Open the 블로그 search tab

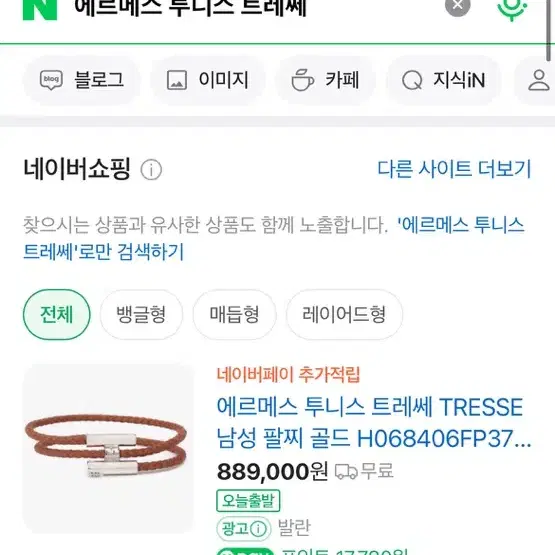click(x=82, y=80)
